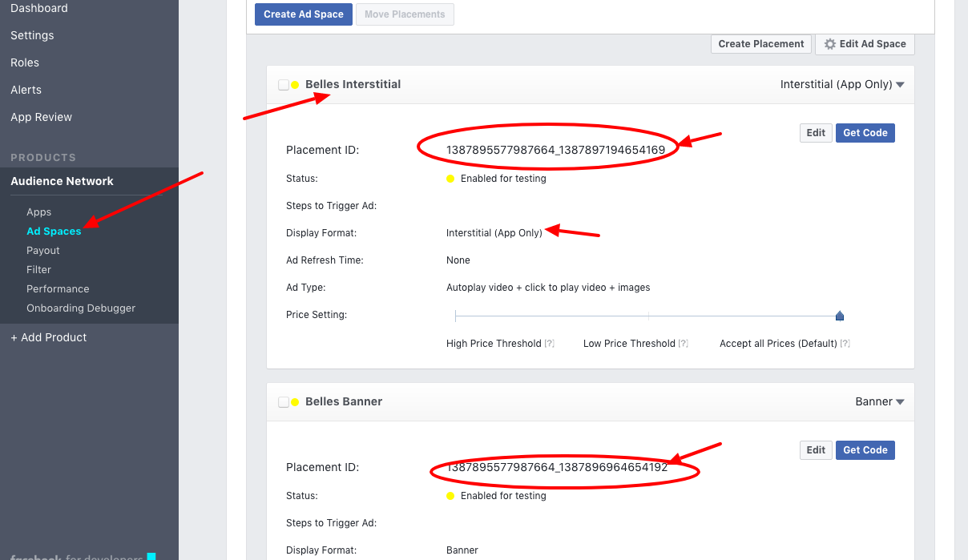Click 'Autoplay video + click to play video + images' text

tap(548, 288)
